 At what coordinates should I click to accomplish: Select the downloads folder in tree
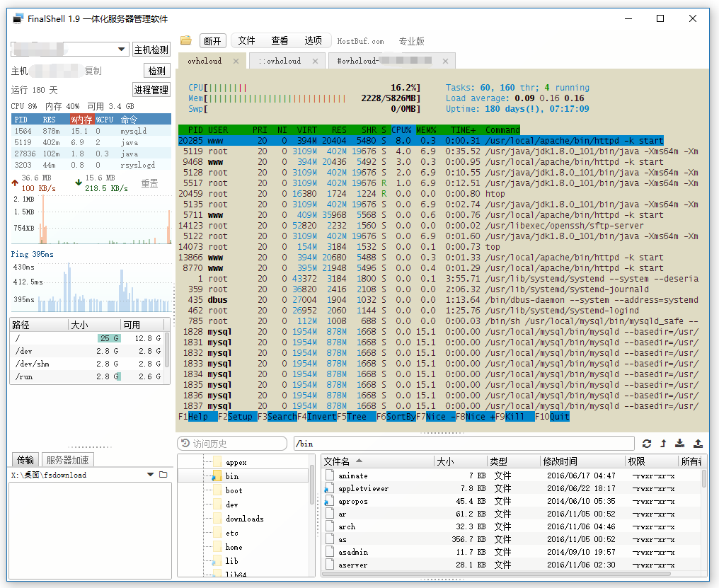tap(244, 519)
